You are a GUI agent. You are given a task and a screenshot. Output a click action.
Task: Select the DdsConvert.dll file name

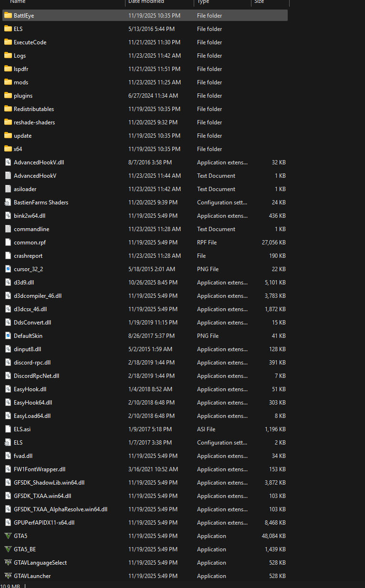(x=32, y=323)
